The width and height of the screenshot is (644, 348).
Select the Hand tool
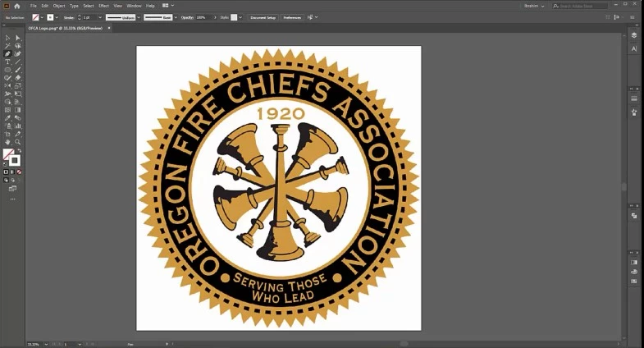7,142
